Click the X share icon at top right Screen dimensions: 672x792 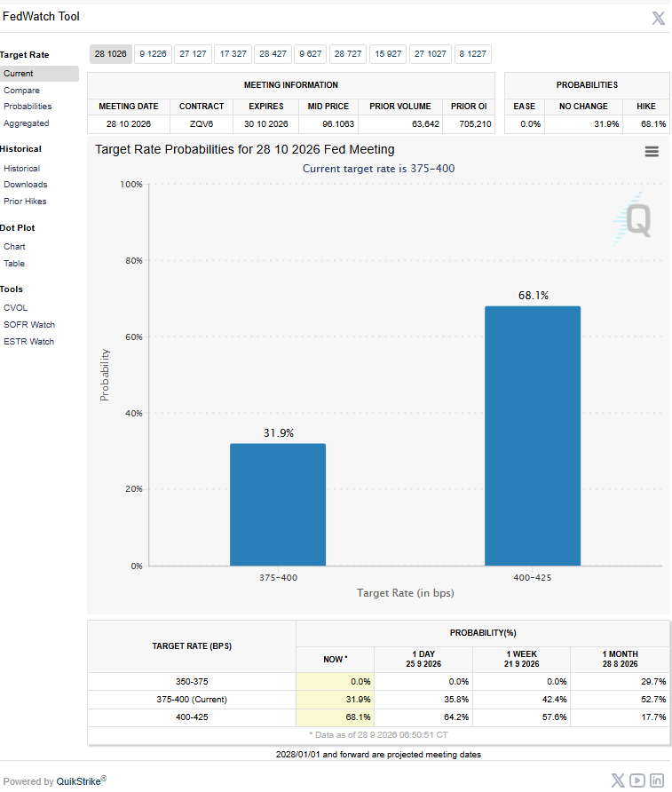pyautogui.click(x=658, y=18)
